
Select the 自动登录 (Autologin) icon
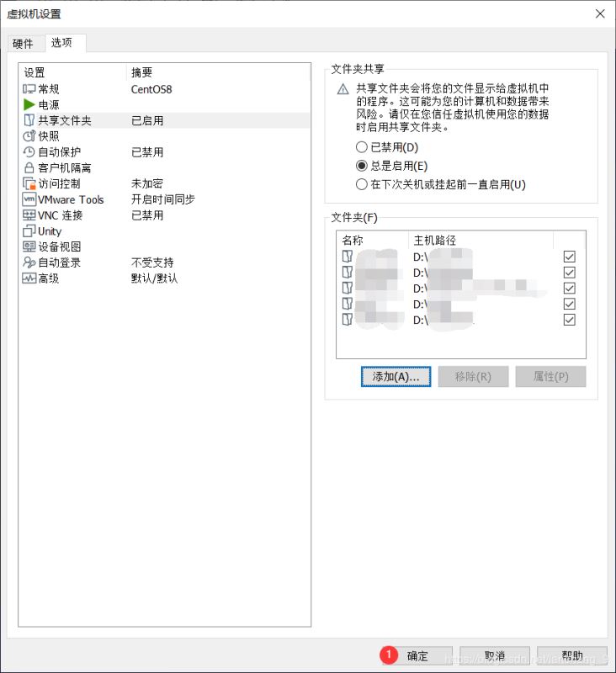point(29,262)
